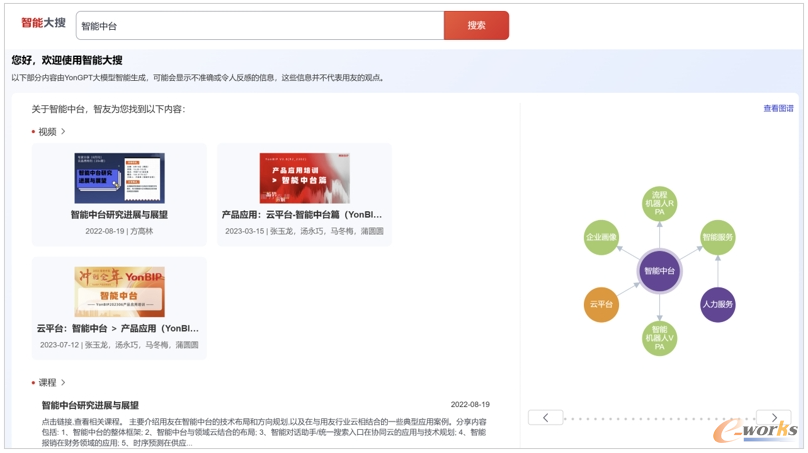Viewport: 808px width, 453px height.
Task: Click the 课程 section heading
Action: click(47, 382)
